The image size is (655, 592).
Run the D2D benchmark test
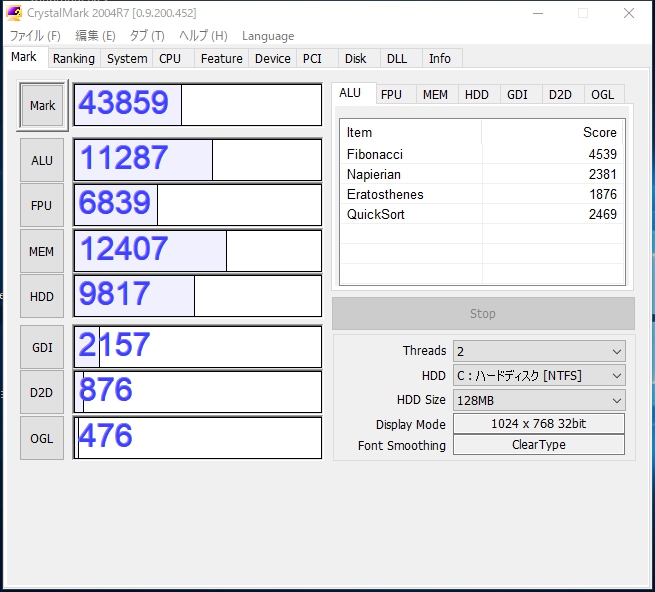[42, 392]
